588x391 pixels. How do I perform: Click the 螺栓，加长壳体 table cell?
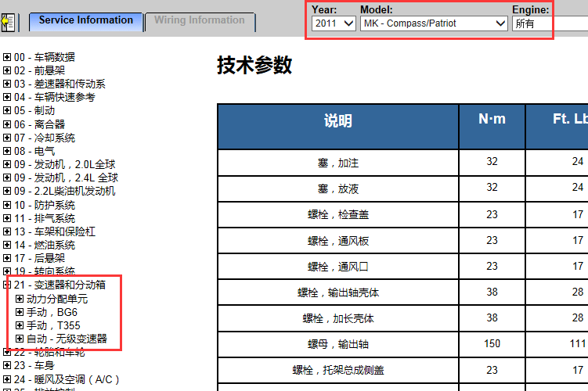(x=338, y=318)
